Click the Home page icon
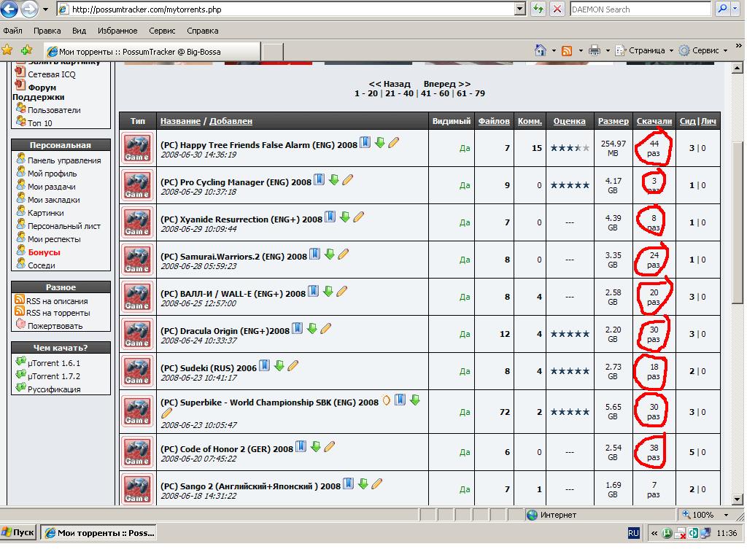Screen dimensions: 747x560 (x=541, y=50)
